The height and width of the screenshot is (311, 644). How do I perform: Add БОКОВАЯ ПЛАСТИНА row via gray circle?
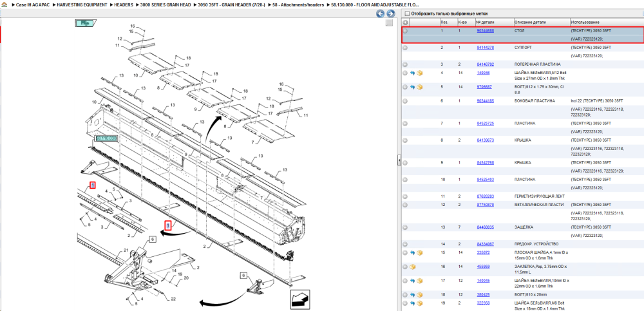pyautogui.click(x=405, y=101)
